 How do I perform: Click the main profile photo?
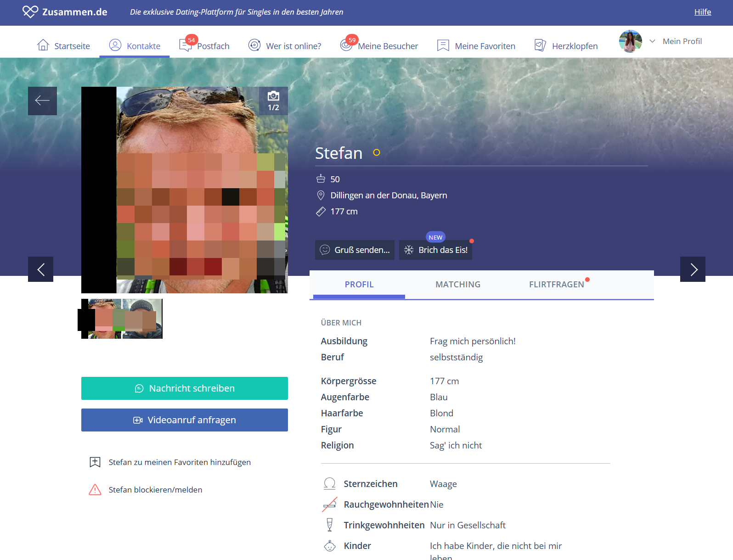(185, 190)
